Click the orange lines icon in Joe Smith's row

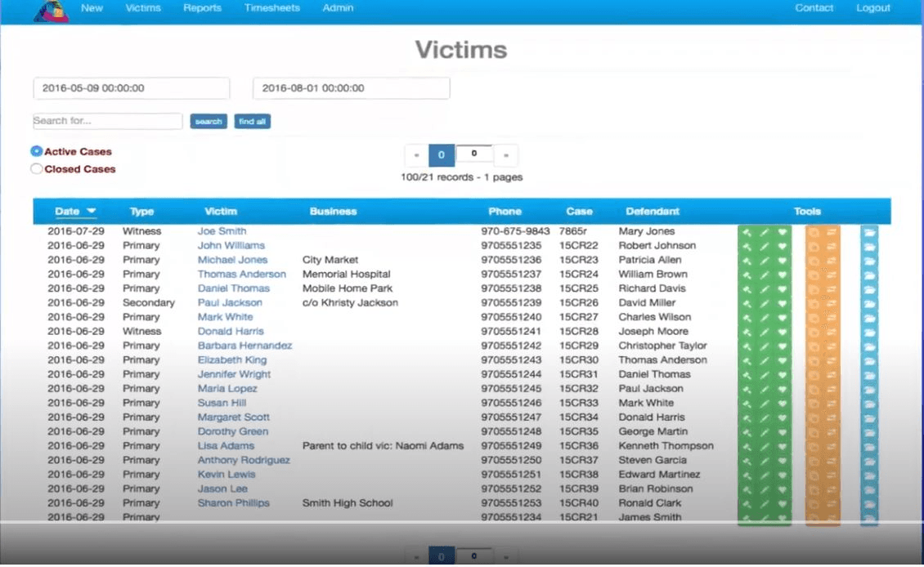(x=832, y=232)
